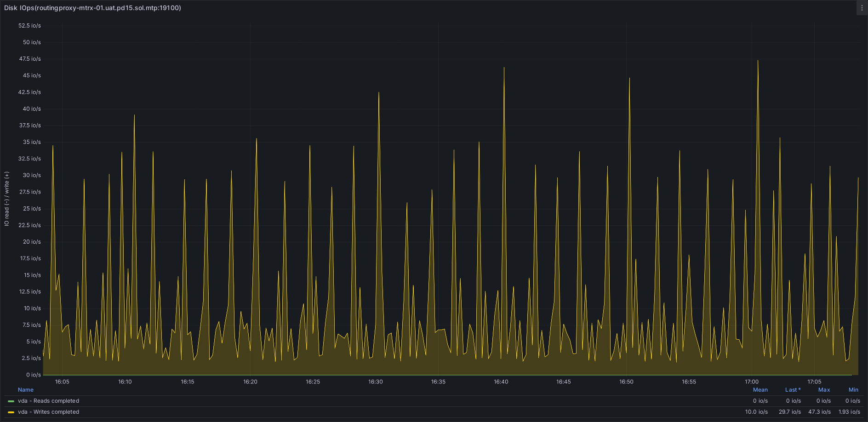The height and width of the screenshot is (422, 868).
Task: Open the panel menu (three dots)
Action: point(862,8)
